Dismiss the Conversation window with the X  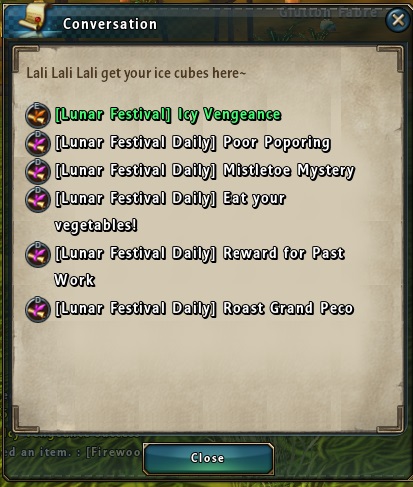[x=398, y=20]
